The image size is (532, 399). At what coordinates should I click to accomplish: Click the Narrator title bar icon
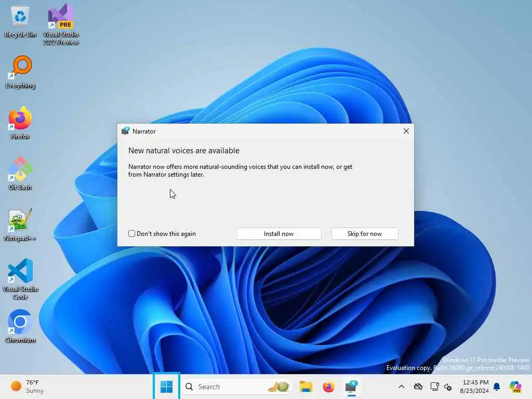pos(126,131)
